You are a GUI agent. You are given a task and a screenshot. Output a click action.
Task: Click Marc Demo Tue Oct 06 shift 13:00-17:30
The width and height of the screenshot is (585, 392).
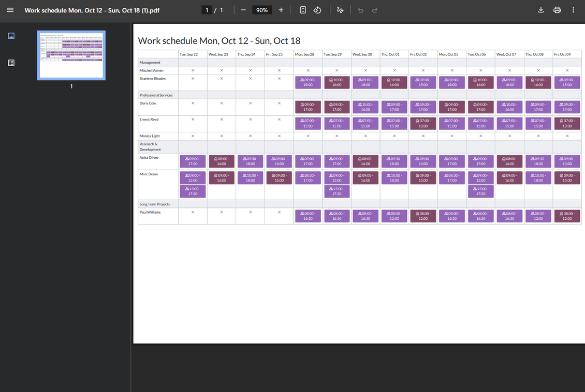click(x=481, y=191)
